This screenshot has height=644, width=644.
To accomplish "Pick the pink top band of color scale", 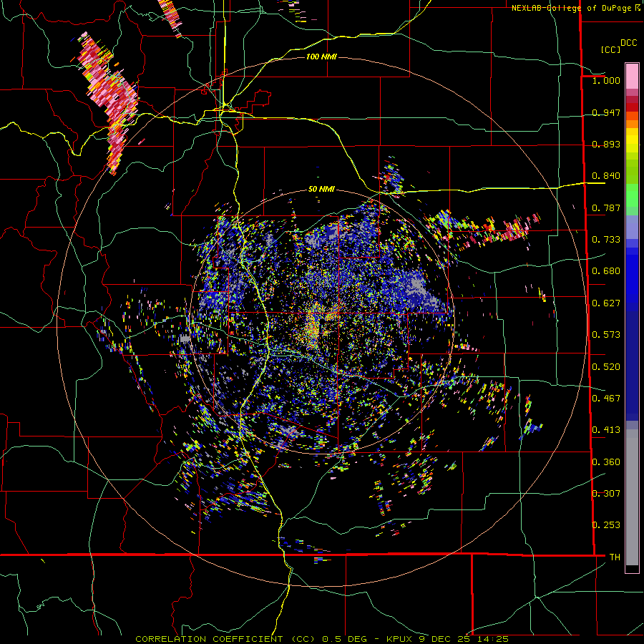I will coord(632,76).
